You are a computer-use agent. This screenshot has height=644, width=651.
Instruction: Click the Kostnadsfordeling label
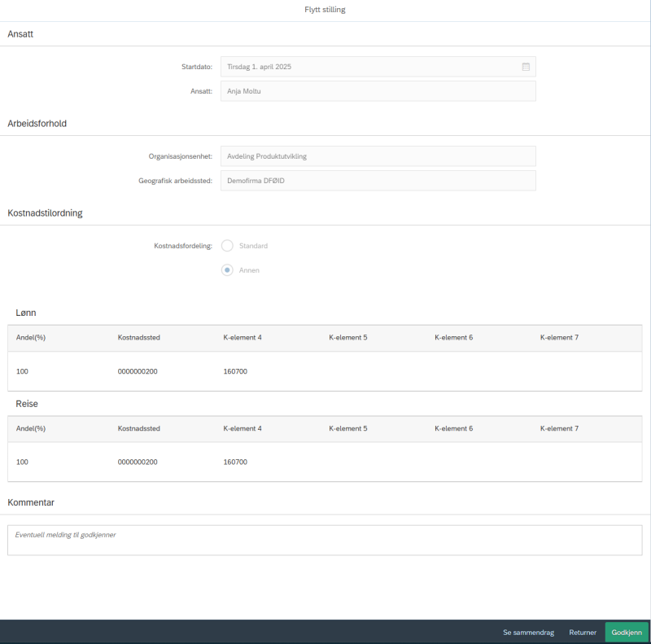tap(183, 246)
